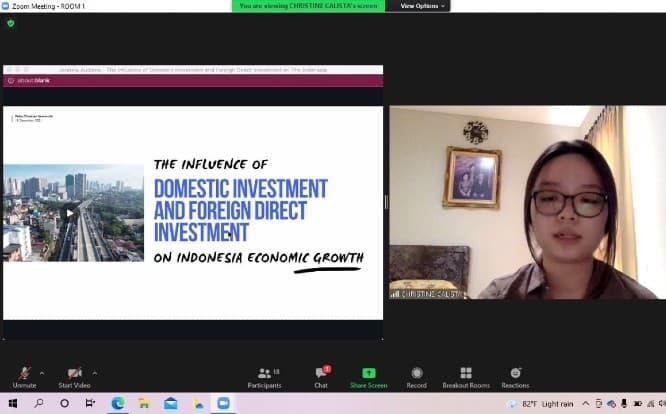The height and width of the screenshot is (414, 666).
Task: Play the video on the presentation slide
Action: pyautogui.click(x=70, y=213)
